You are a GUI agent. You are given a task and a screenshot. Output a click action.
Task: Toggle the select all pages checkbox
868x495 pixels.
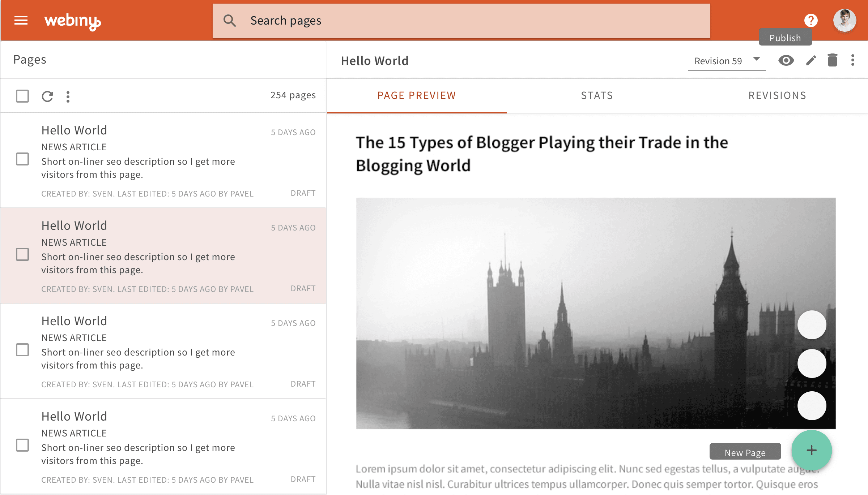(x=22, y=96)
